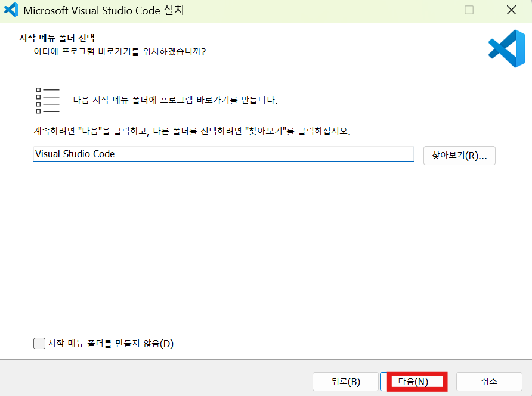Click the VS Code icon in title bar
Image resolution: width=532 pixels, height=396 pixels.
(x=11, y=10)
